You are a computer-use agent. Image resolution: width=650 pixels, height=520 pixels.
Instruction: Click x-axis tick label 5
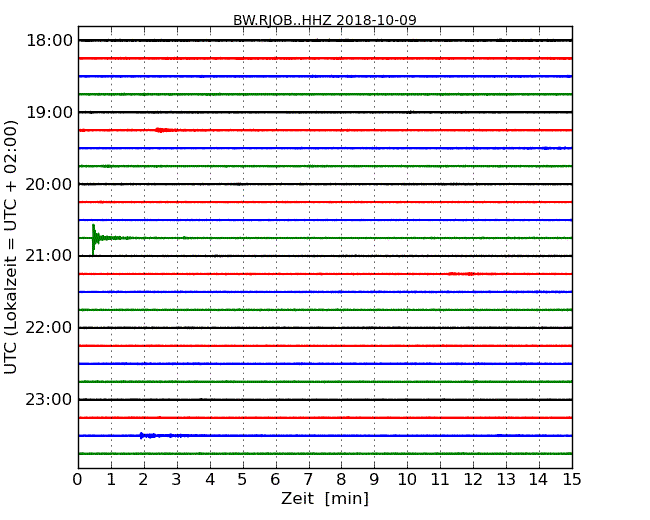pos(243,479)
